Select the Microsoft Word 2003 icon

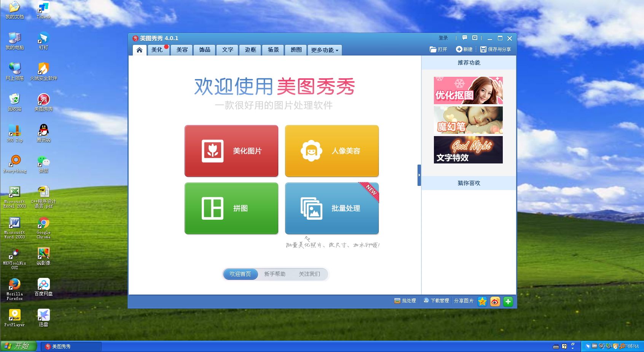(x=14, y=228)
